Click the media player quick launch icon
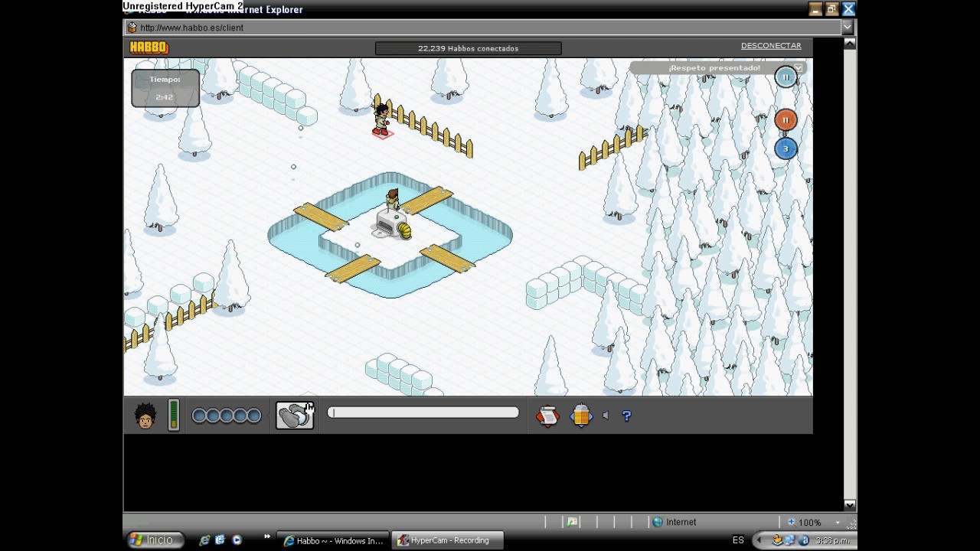 tap(237, 540)
